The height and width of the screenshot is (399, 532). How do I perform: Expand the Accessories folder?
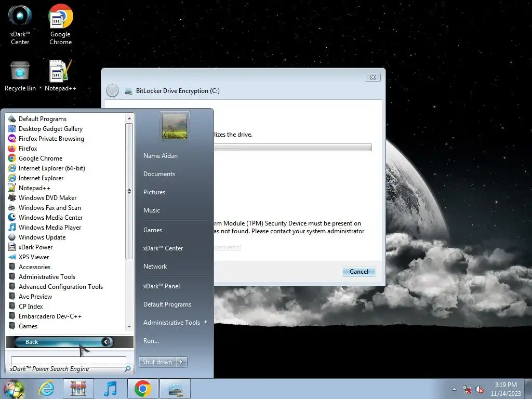click(30, 267)
